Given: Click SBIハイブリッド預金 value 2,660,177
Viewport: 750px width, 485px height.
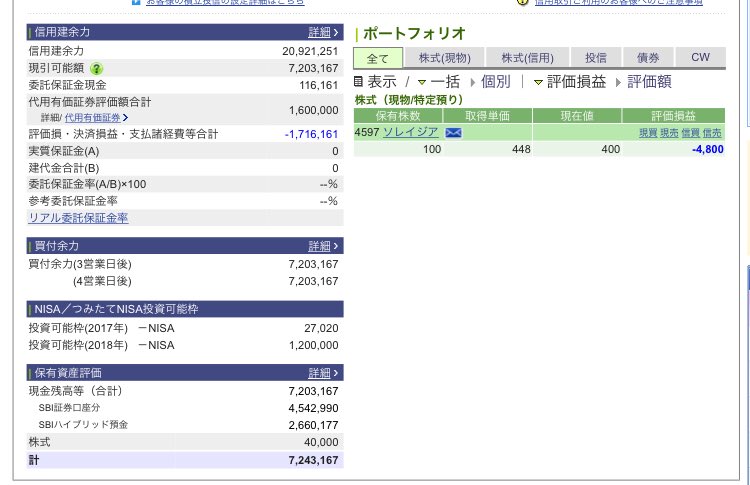Looking at the screenshot, I should tap(313, 425).
